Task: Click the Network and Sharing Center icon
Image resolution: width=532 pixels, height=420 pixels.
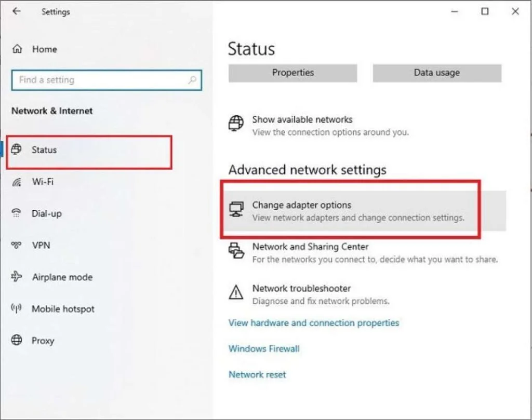Action: pos(237,251)
